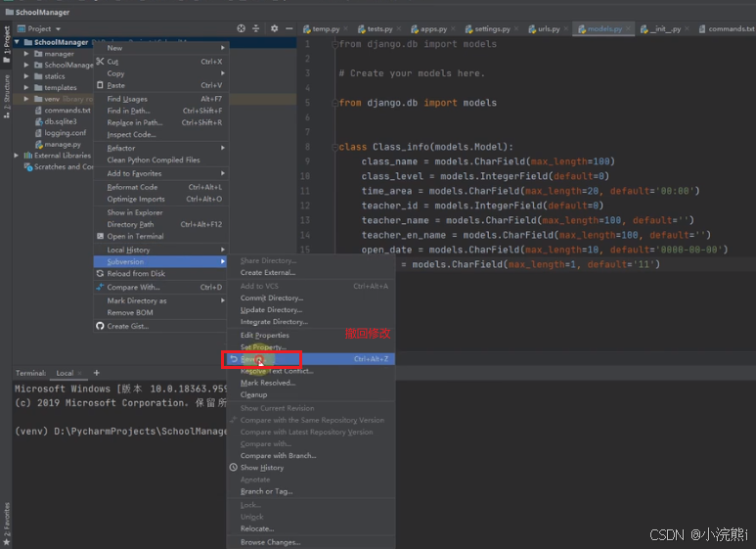Click db.sqlite3 file icon in tree
Viewport: 756px width, 549px height.
click(x=39, y=121)
